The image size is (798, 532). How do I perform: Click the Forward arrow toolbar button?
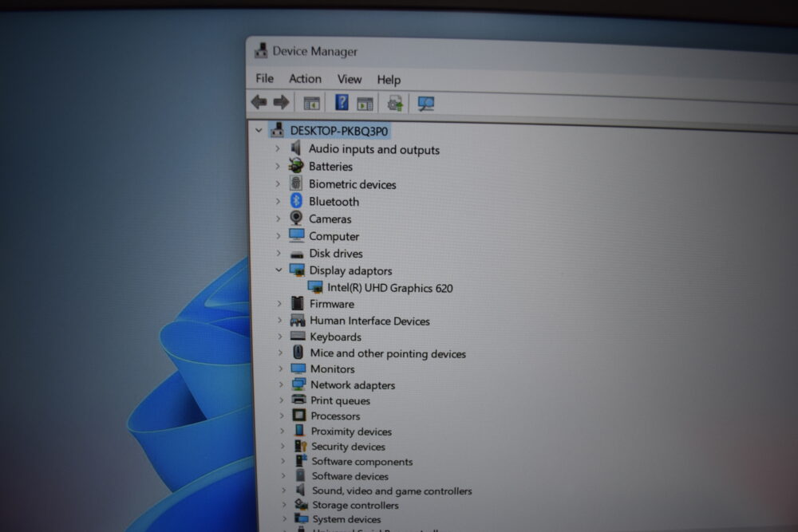pos(281,102)
